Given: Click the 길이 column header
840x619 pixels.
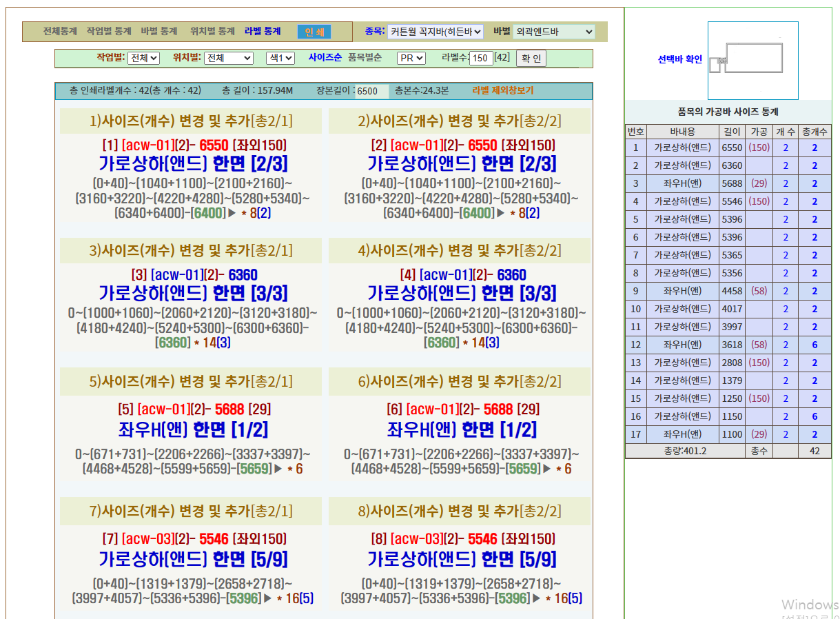Looking at the screenshot, I should (732, 131).
